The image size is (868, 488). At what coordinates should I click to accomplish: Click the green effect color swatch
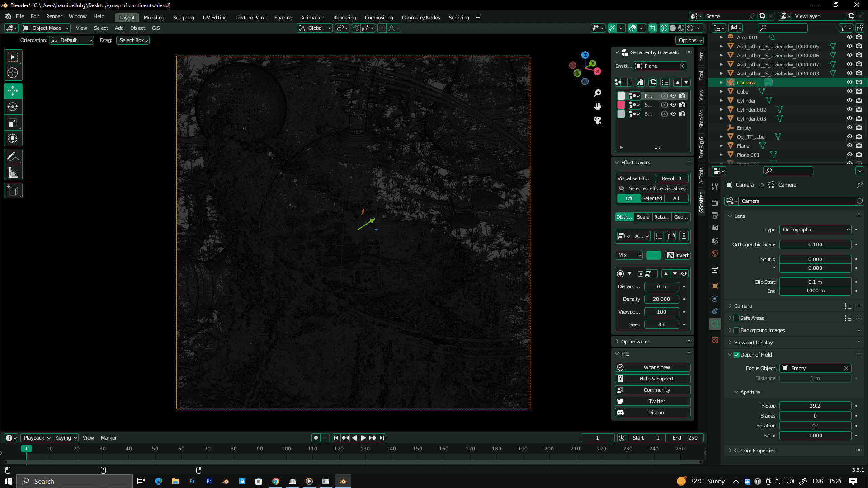click(654, 255)
